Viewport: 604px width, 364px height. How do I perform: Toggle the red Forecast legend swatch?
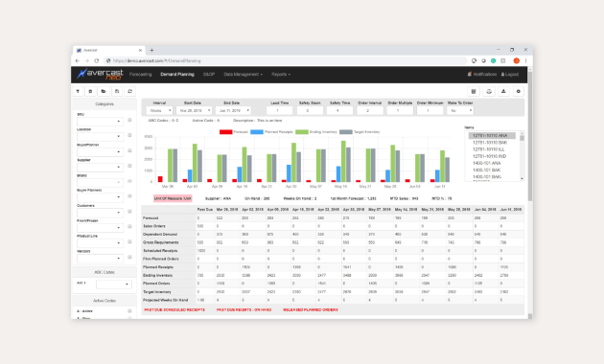pos(225,132)
